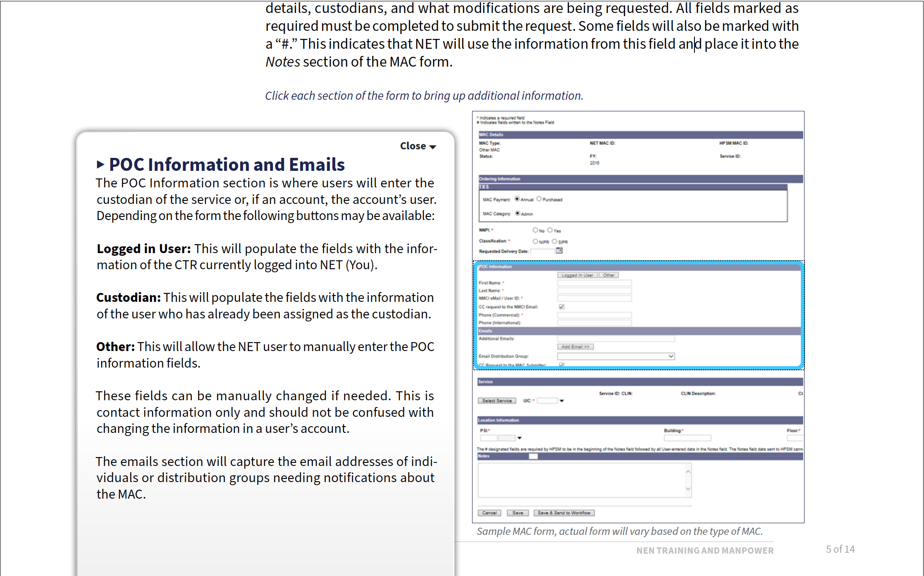Click inside the First Name input field
This screenshot has width=924, height=576.
[594, 283]
